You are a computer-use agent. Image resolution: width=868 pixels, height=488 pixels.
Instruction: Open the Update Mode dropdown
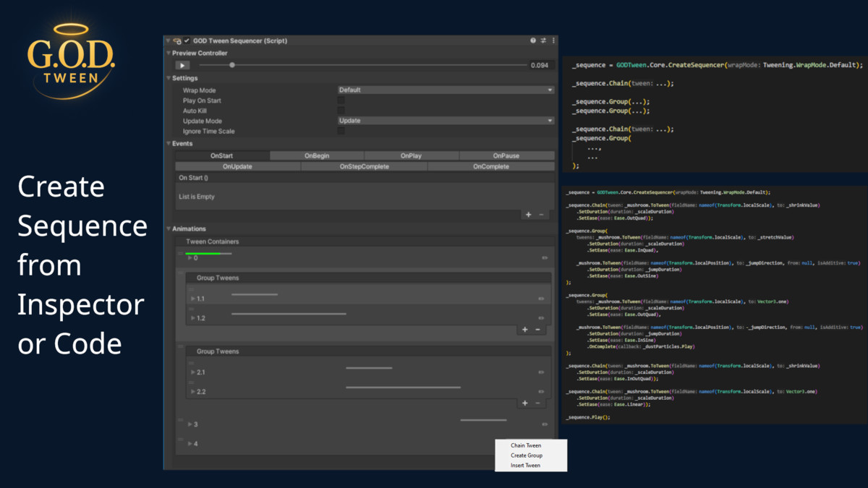pyautogui.click(x=446, y=121)
